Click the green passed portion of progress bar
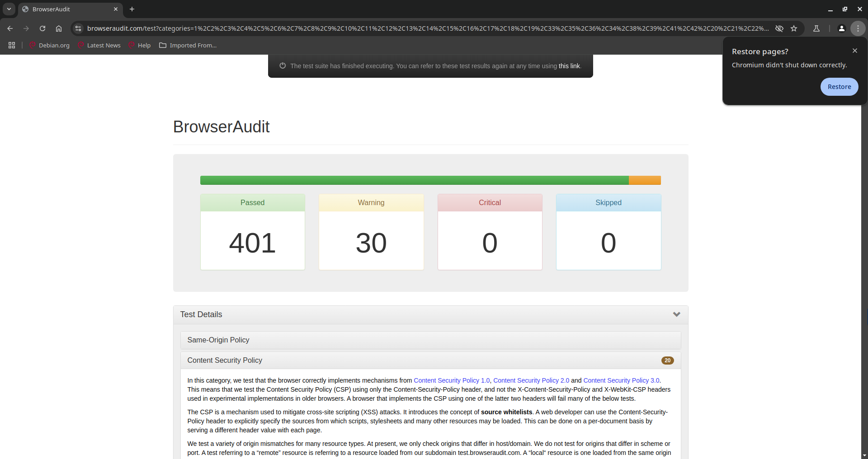 414,180
